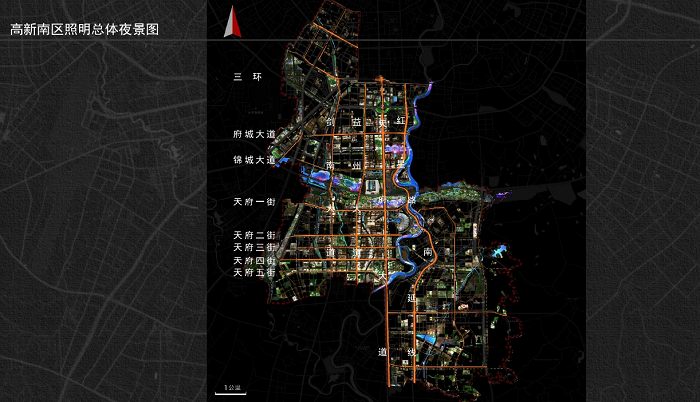Click the 天府一街 street label

point(253,201)
